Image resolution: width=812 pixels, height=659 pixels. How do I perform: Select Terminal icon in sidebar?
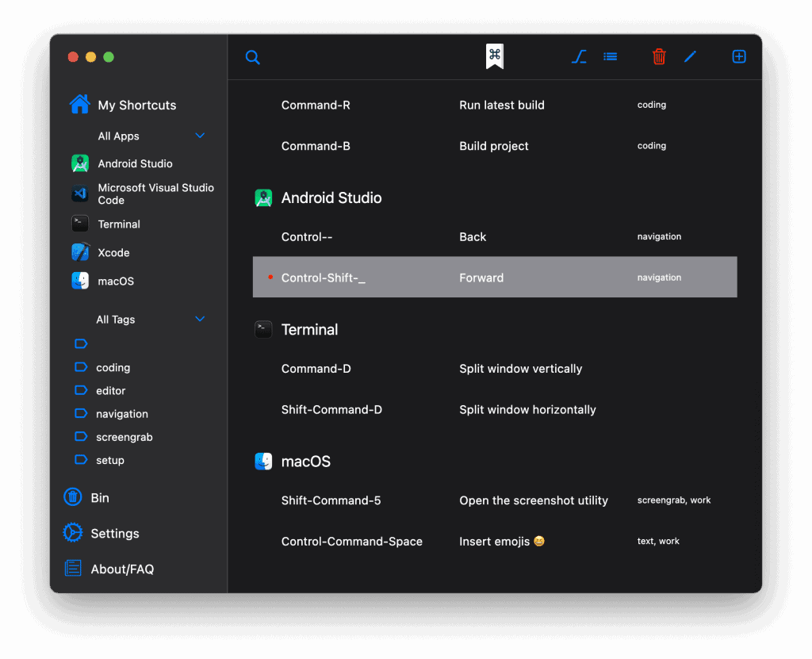(x=80, y=224)
